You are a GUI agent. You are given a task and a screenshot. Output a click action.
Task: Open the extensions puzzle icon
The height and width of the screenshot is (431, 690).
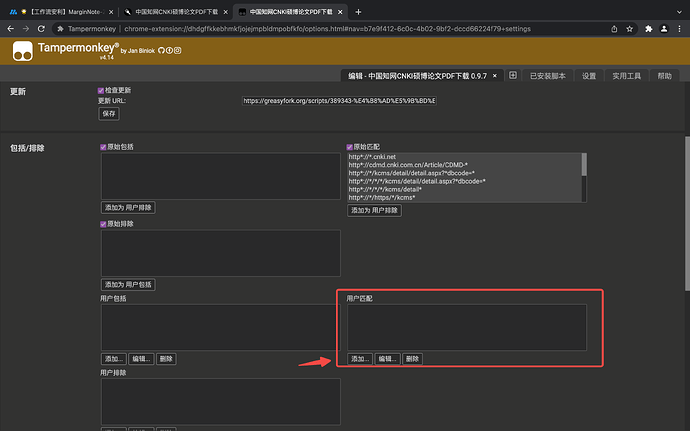point(649,29)
